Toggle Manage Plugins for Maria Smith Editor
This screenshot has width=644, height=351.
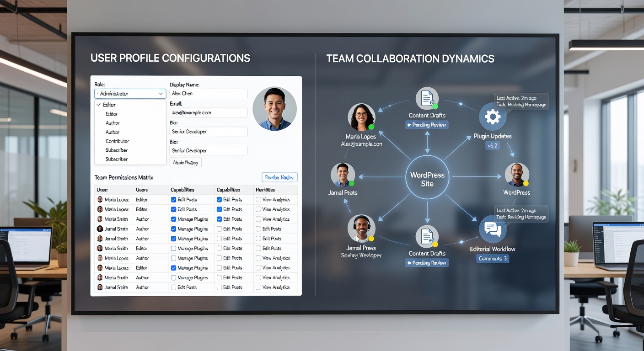pos(173,249)
